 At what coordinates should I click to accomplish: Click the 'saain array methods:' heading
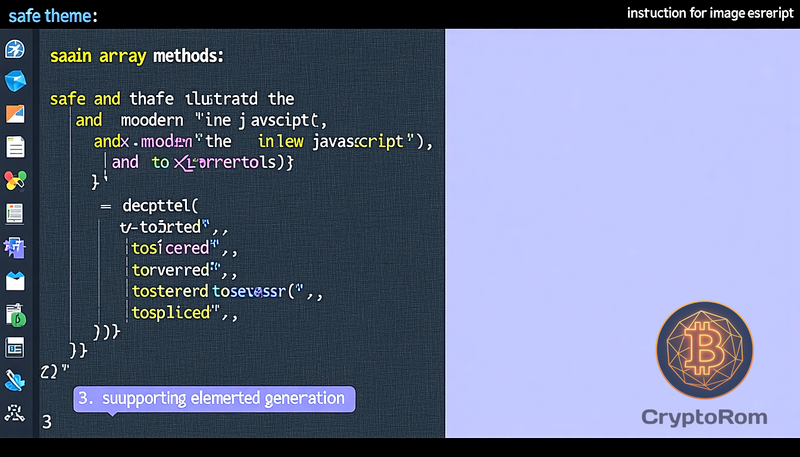pyautogui.click(x=137, y=56)
